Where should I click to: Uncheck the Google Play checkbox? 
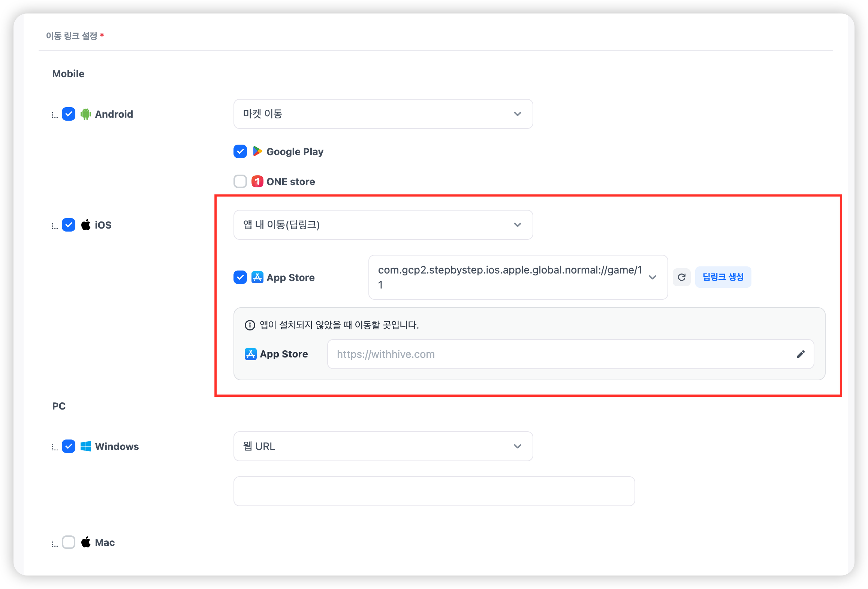click(x=240, y=151)
